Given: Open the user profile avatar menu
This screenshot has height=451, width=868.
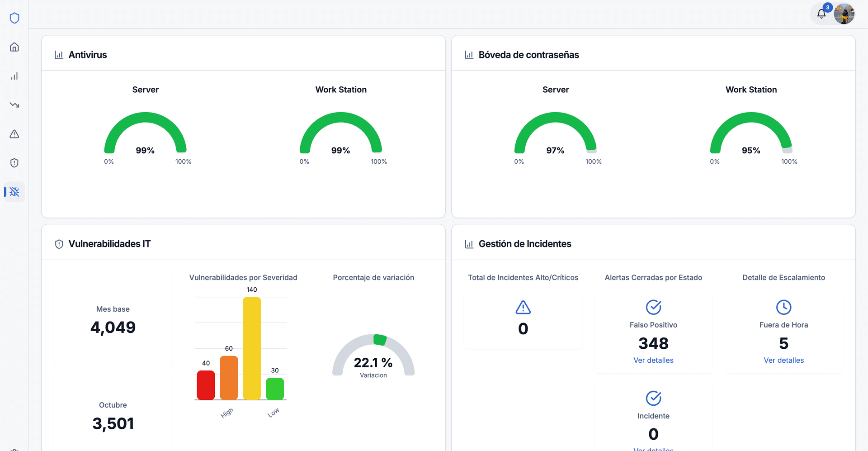Looking at the screenshot, I should (844, 14).
